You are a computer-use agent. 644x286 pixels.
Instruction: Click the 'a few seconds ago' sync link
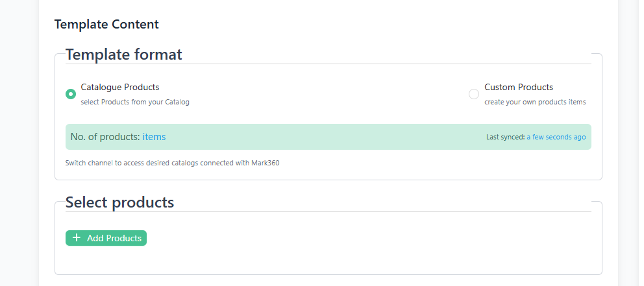(x=556, y=137)
